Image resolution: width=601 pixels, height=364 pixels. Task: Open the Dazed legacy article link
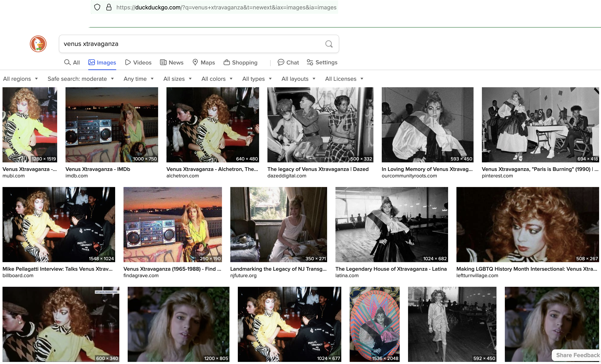(x=318, y=169)
